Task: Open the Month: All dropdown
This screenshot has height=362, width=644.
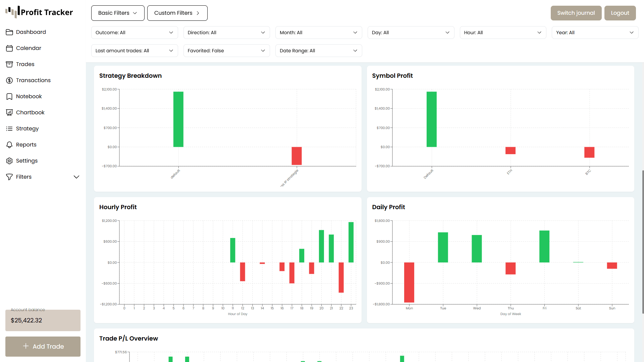Action: pyautogui.click(x=318, y=33)
